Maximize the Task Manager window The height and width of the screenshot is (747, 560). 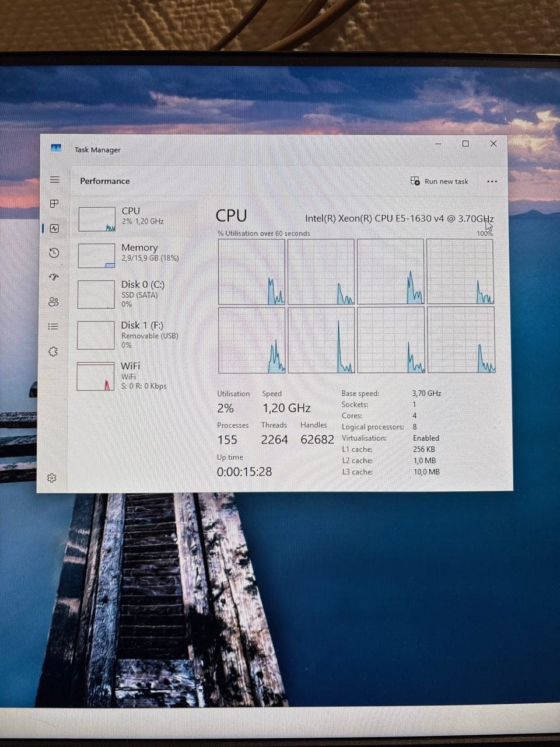coord(466,144)
